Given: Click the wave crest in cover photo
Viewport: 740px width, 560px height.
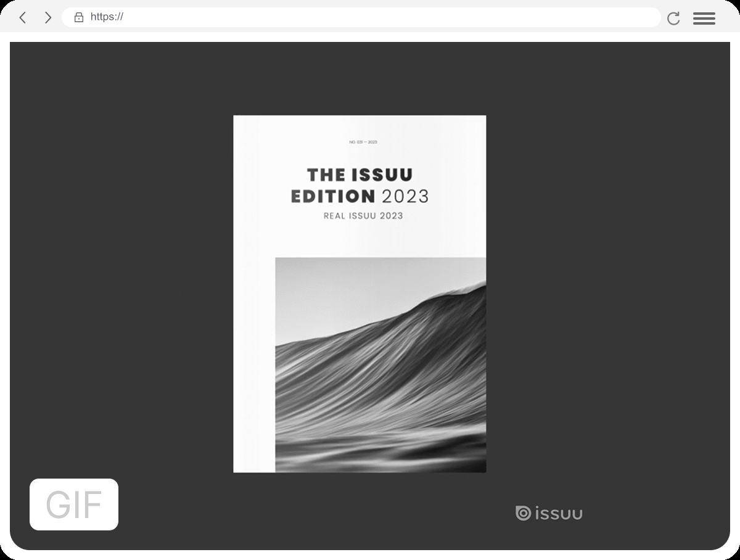Looking at the screenshot, I should tap(456, 290).
